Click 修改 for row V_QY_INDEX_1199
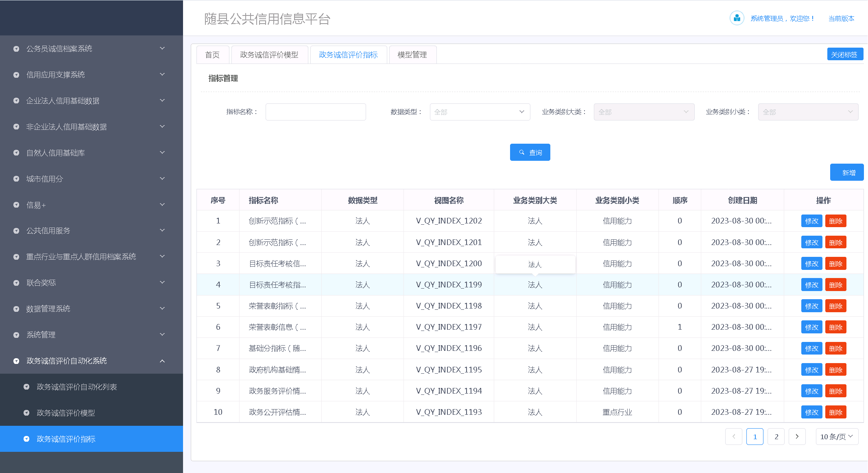 (811, 285)
